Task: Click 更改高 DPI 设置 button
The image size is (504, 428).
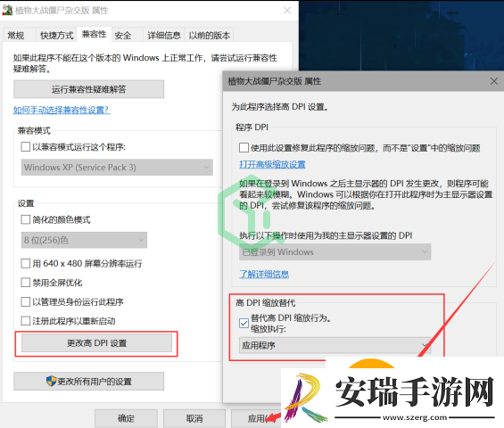Action: [x=96, y=343]
